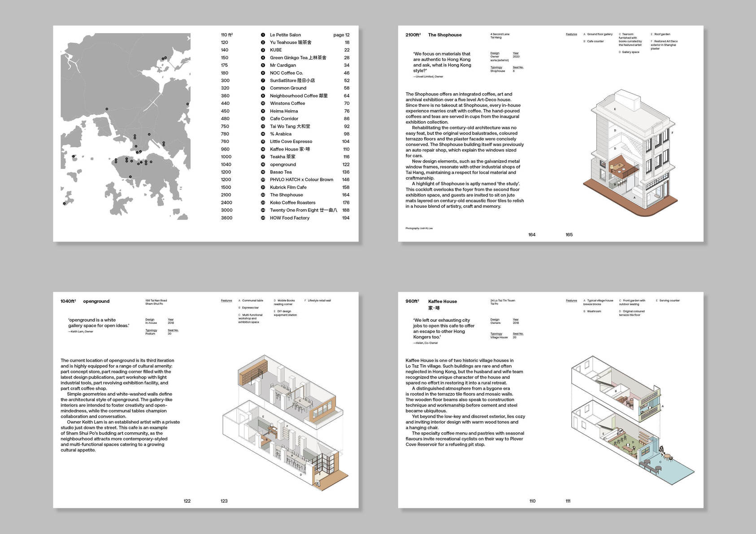Click 'The Shophouse' spread title

[445, 35]
